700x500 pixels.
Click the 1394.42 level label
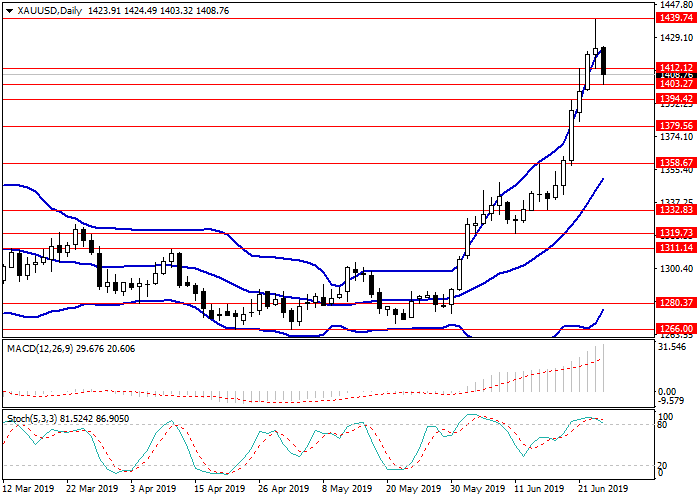click(676, 99)
